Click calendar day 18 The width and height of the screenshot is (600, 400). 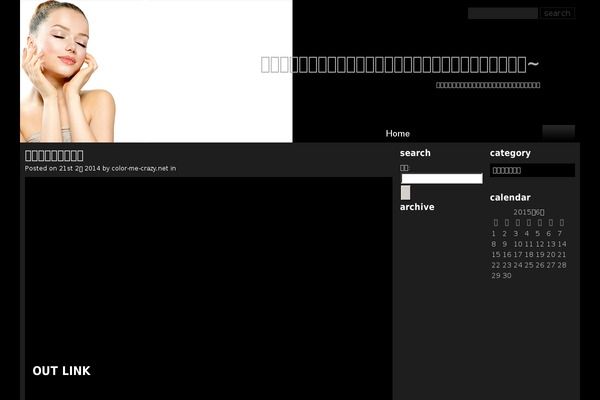click(x=529, y=255)
